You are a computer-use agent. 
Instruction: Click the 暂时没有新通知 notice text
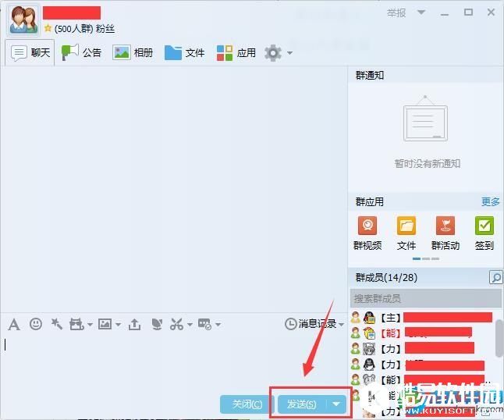[428, 163]
